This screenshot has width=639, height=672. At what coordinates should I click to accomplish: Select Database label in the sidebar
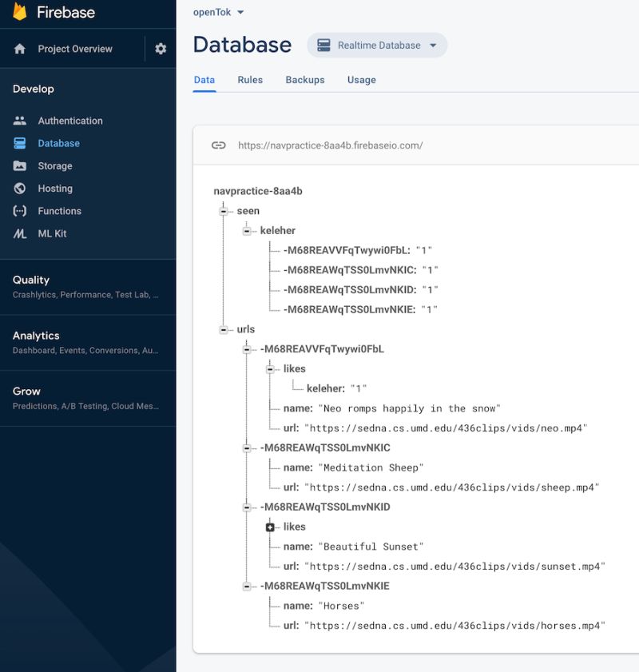[58, 143]
